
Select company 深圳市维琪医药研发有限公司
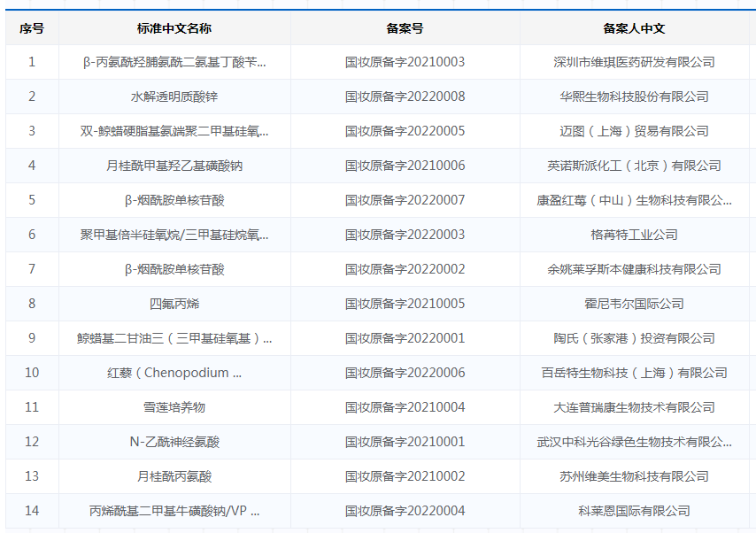click(634, 62)
